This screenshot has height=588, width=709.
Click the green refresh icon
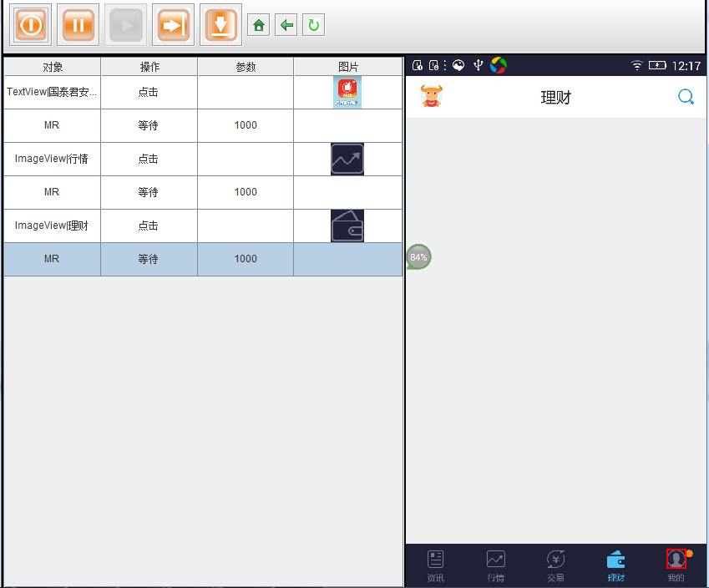pos(313,25)
